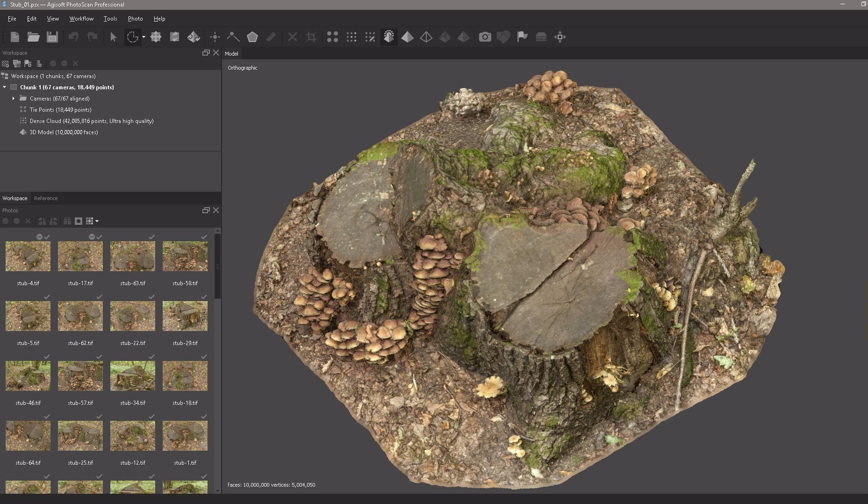The image size is (868, 504).
Task: Open an existing project via folder icon
Action: coord(33,37)
